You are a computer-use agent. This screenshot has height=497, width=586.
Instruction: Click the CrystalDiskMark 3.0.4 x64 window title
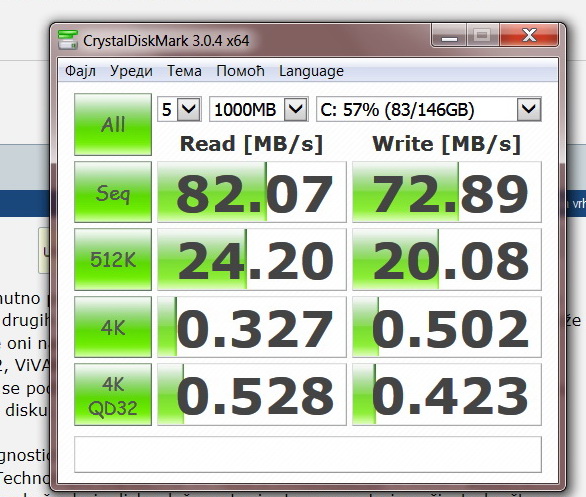pos(166,41)
